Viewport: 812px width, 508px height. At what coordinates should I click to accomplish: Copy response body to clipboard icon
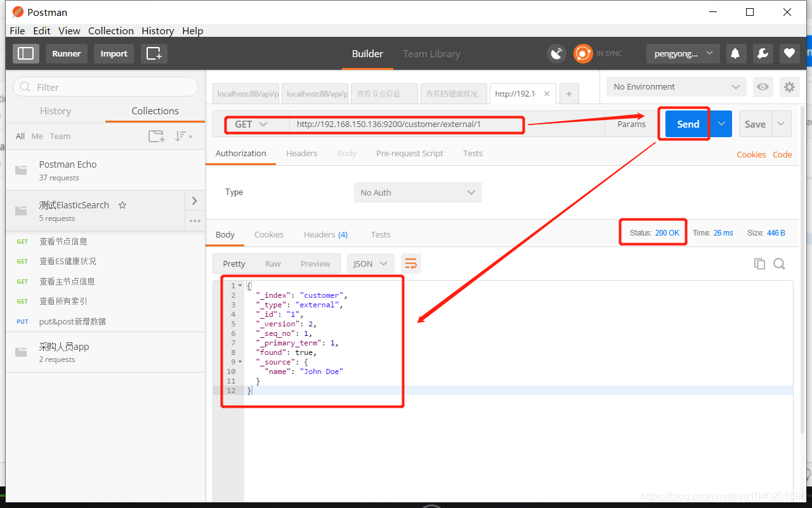click(x=759, y=264)
